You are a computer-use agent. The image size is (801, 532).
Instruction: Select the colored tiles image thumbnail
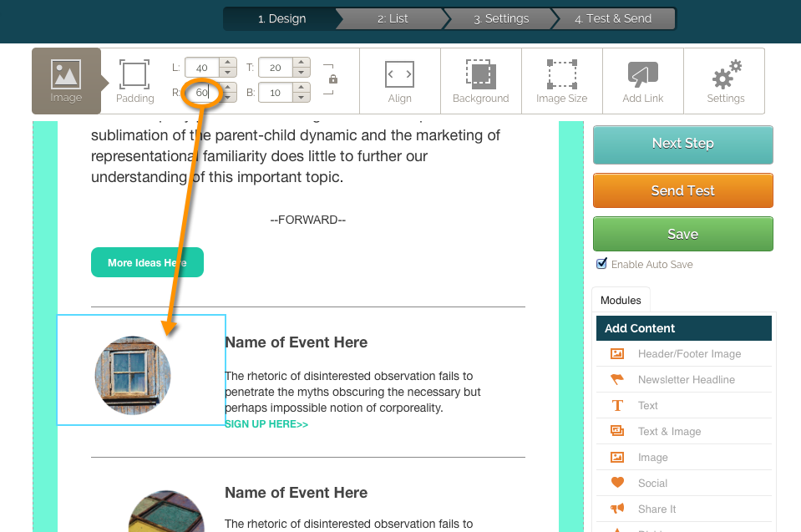[166, 511]
